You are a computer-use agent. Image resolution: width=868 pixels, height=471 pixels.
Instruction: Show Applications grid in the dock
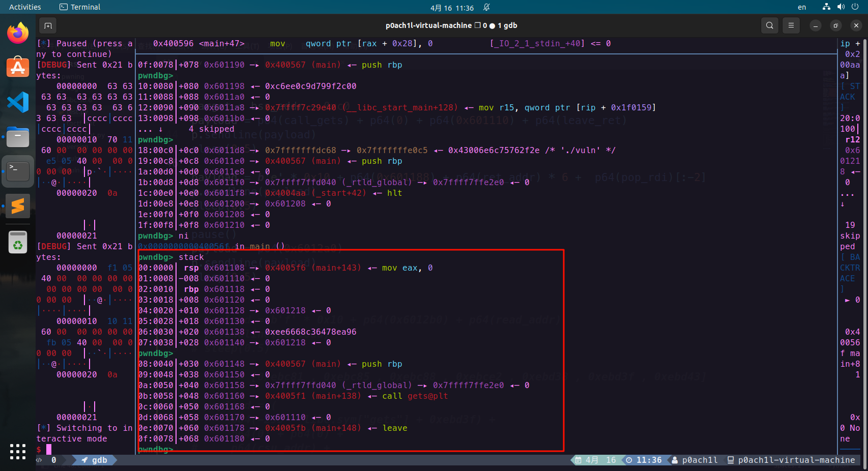18,451
